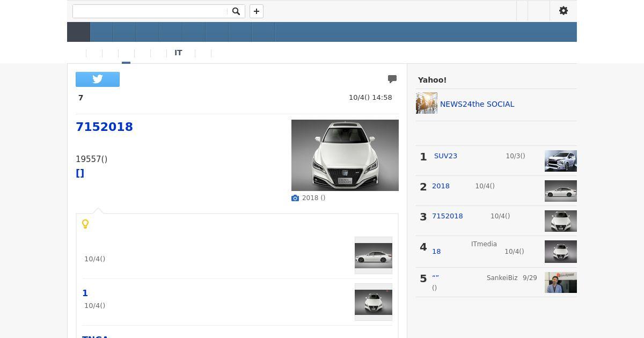
Task: Open ranking item 2018
Action: click(x=441, y=186)
